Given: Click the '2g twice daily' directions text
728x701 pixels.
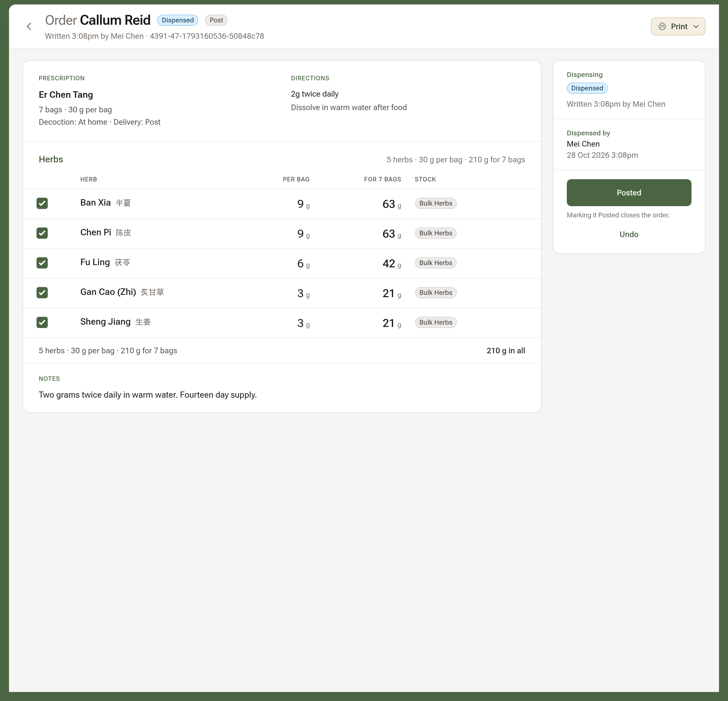Looking at the screenshot, I should point(315,94).
